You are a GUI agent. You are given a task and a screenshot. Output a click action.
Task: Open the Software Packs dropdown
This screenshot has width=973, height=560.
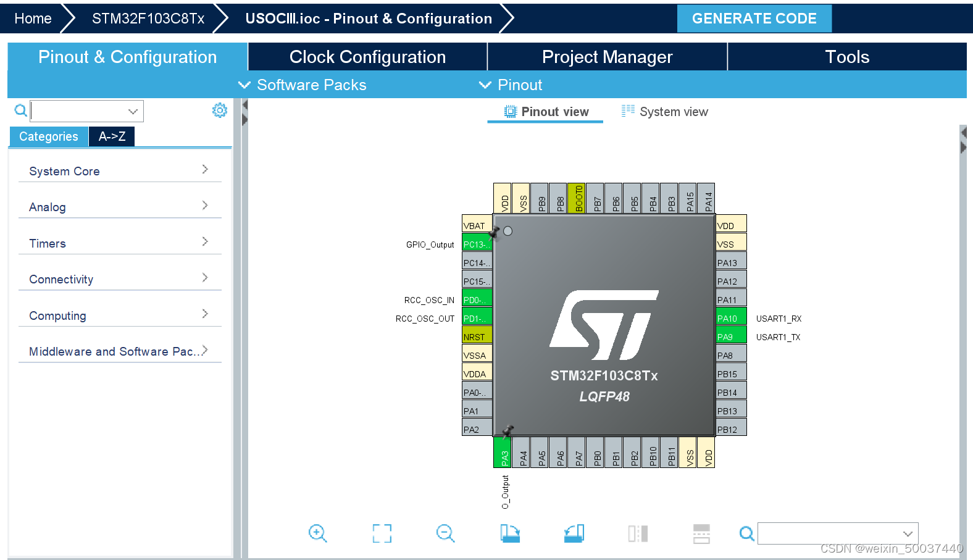[303, 85]
